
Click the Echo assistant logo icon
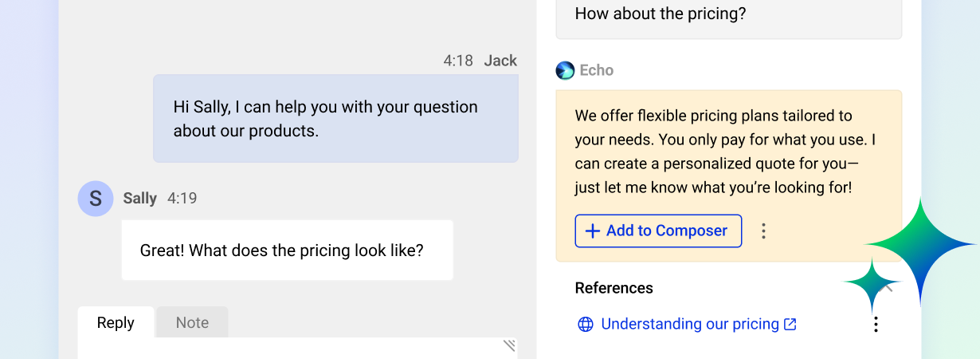[x=565, y=70]
